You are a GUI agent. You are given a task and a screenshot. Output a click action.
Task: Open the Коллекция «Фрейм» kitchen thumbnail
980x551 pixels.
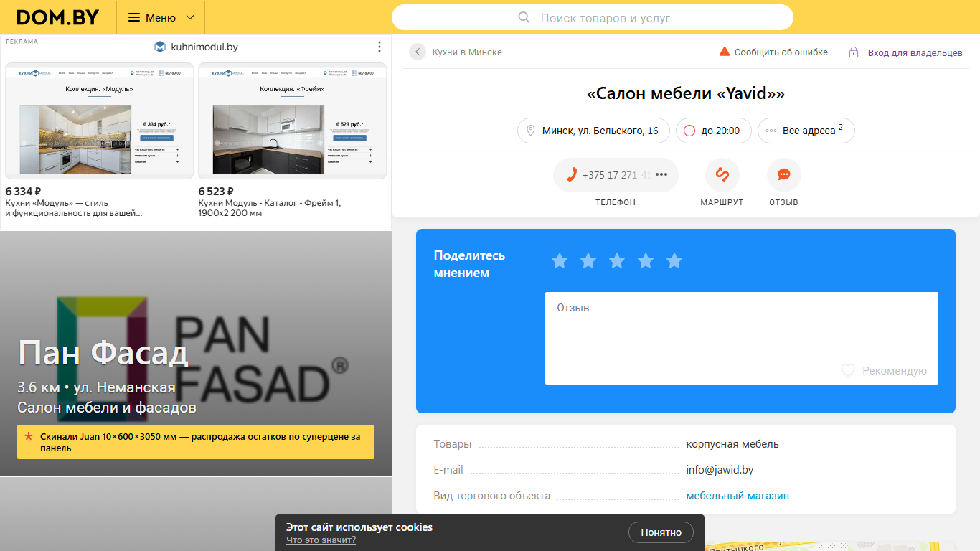coord(292,121)
